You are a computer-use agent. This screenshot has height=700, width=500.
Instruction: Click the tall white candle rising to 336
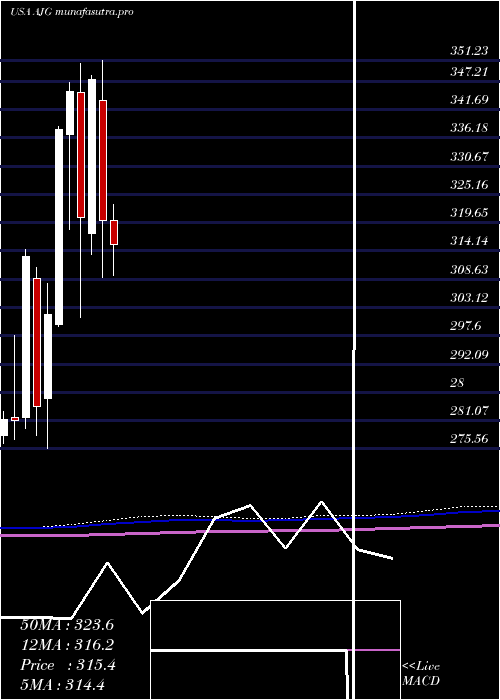click(x=59, y=227)
